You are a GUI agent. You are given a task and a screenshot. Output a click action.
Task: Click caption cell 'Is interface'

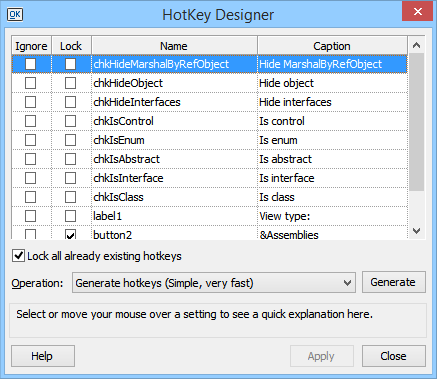coord(332,178)
